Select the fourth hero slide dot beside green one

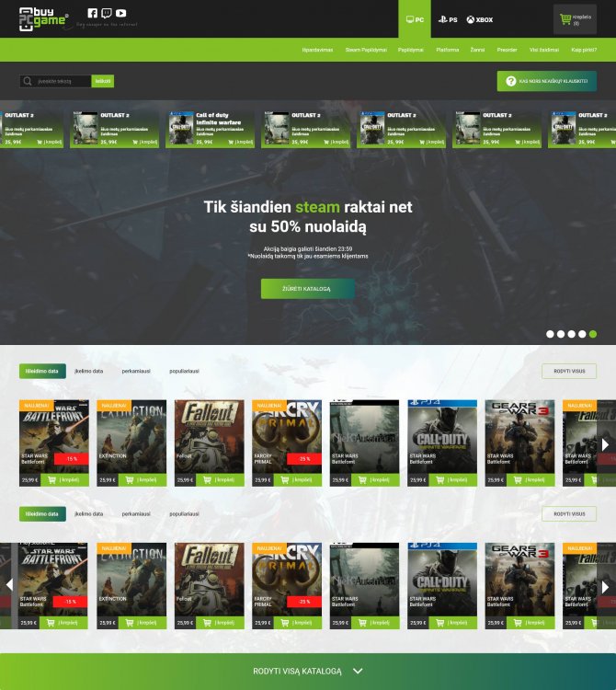tap(582, 334)
